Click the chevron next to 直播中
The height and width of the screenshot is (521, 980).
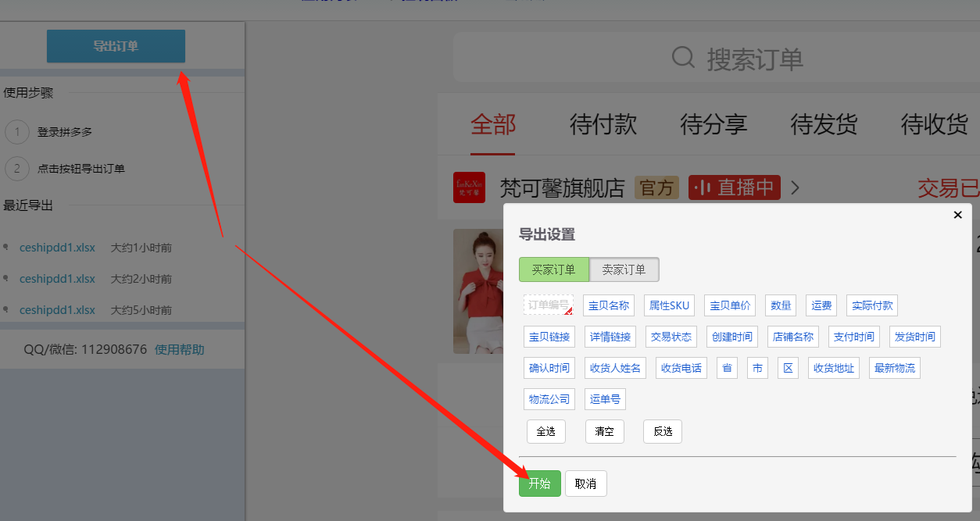pos(796,187)
